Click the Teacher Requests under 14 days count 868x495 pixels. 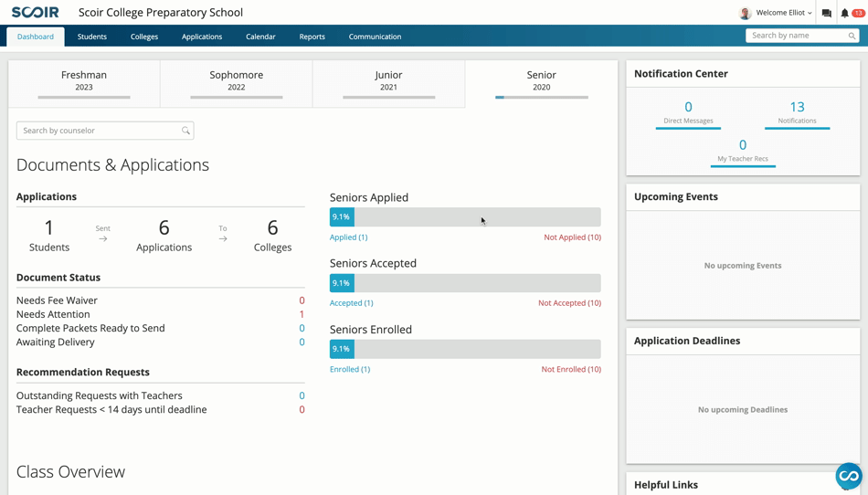302,409
